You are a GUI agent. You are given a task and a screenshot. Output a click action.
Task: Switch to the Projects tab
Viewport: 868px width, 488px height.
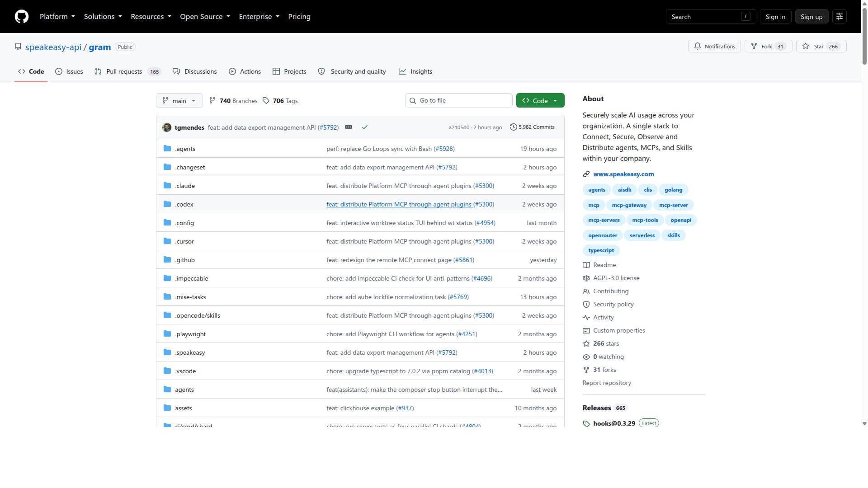click(x=289, y=72)
